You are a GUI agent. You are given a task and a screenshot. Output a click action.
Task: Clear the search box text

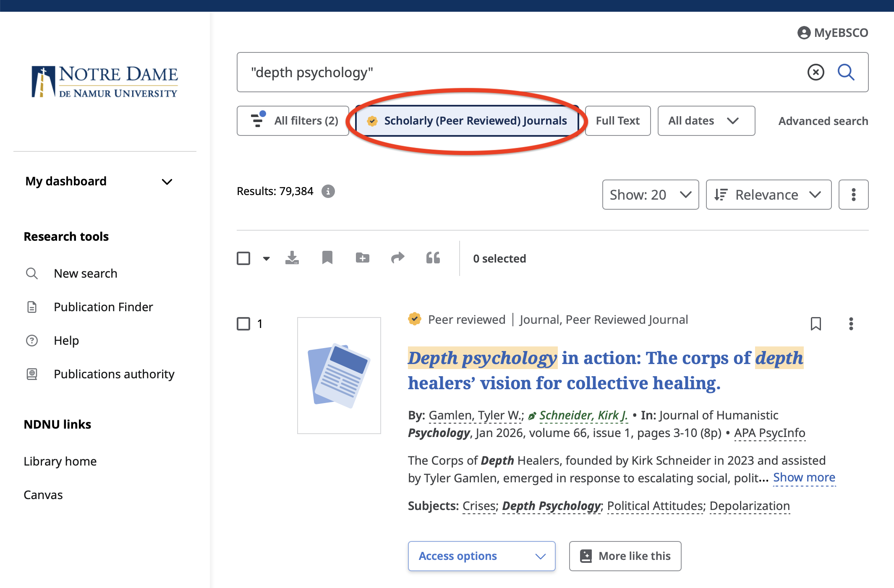pos(816,72)
